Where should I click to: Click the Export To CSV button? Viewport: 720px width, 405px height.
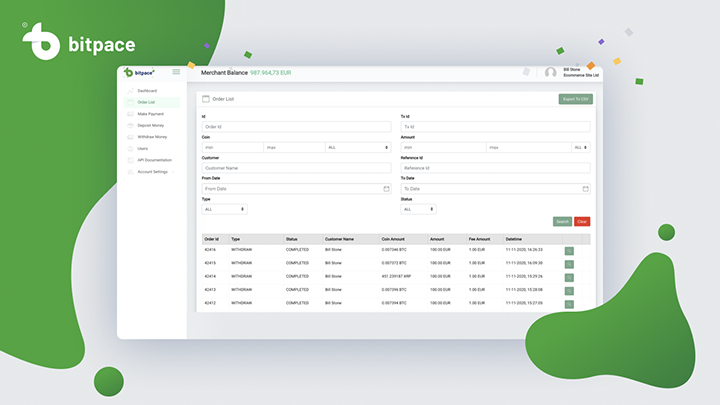pos(575,99)
